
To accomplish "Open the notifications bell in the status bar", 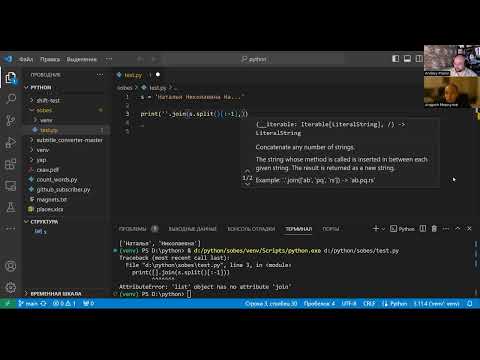I will point(470,303).
